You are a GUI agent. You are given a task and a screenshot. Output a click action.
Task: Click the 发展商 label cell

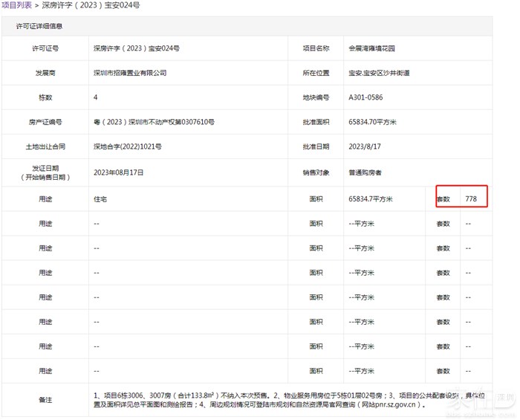(45, 73)
